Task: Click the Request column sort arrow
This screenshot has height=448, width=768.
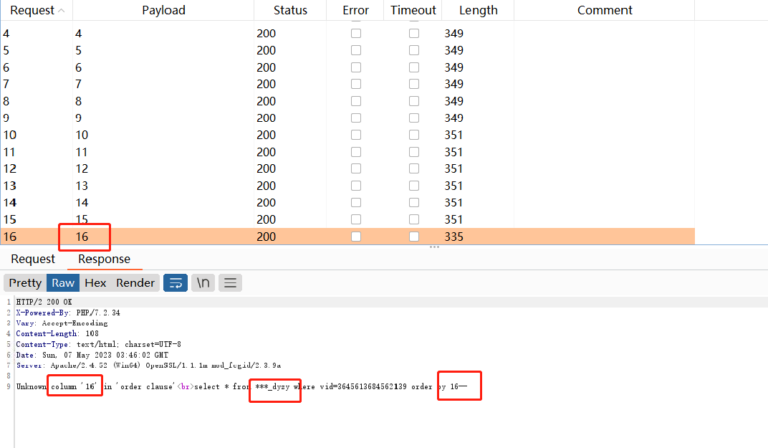Action: coord(62,11)
